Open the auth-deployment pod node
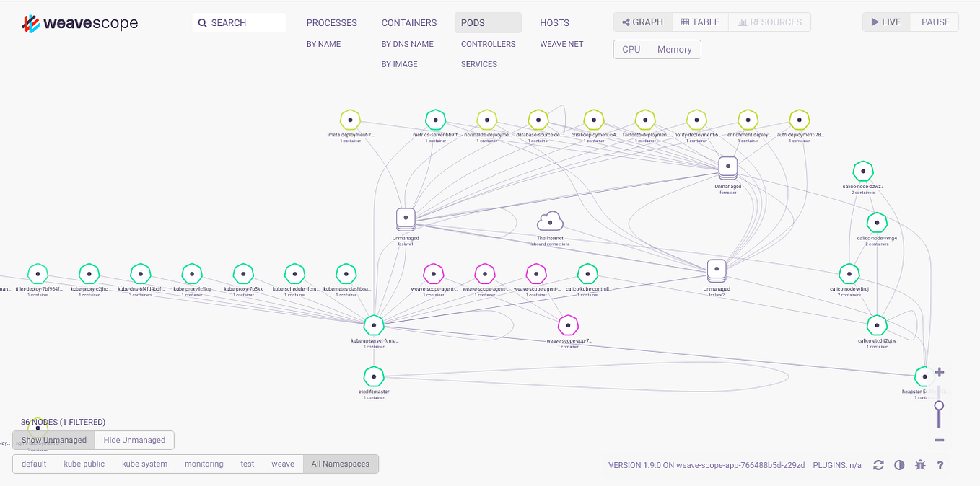The width and height of the screenshot is (980, 486). 799,120
